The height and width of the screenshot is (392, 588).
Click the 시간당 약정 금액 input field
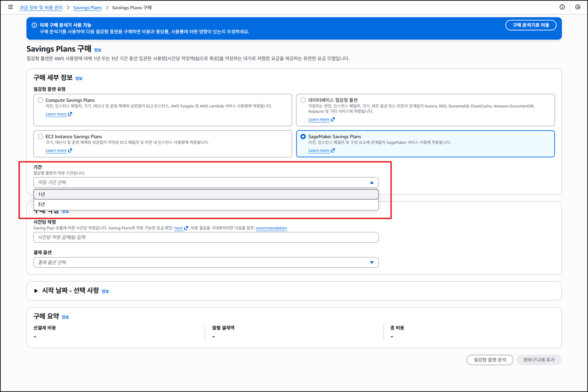pyautogui.click(x=206, y=238)
